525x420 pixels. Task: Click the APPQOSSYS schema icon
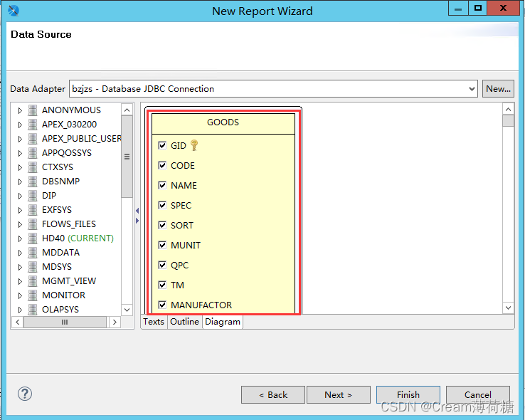pos(33,153)
